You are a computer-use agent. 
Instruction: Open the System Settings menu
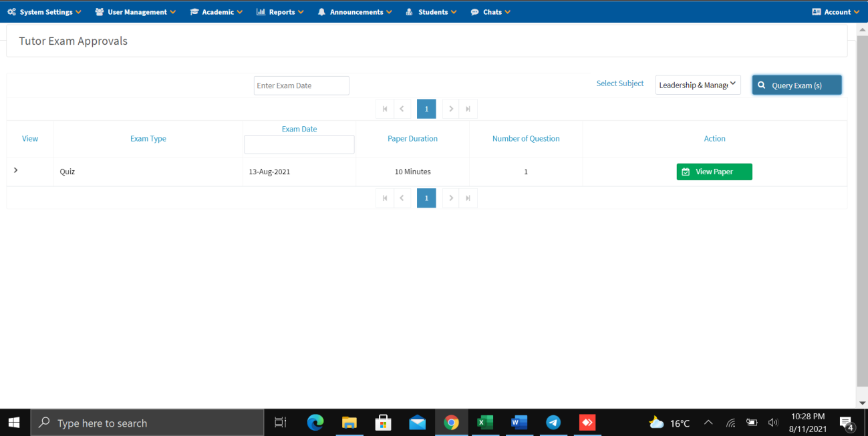coord(45,12)
